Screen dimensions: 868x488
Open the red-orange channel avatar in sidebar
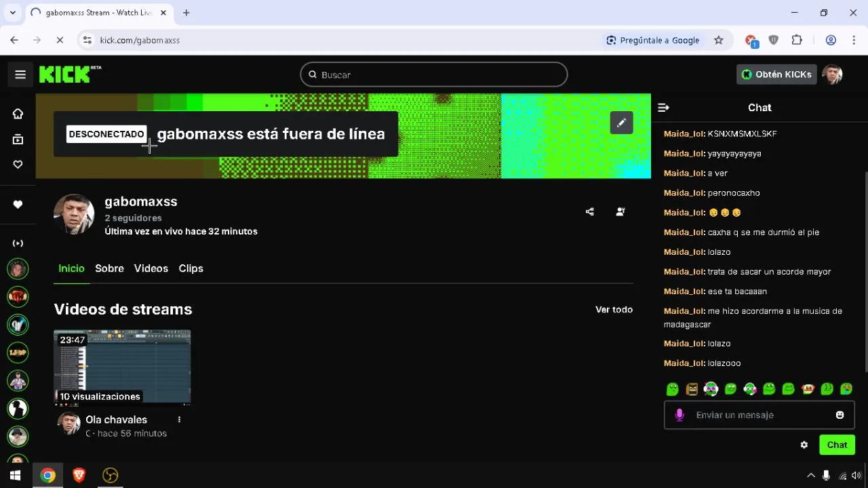coord(18,297)
